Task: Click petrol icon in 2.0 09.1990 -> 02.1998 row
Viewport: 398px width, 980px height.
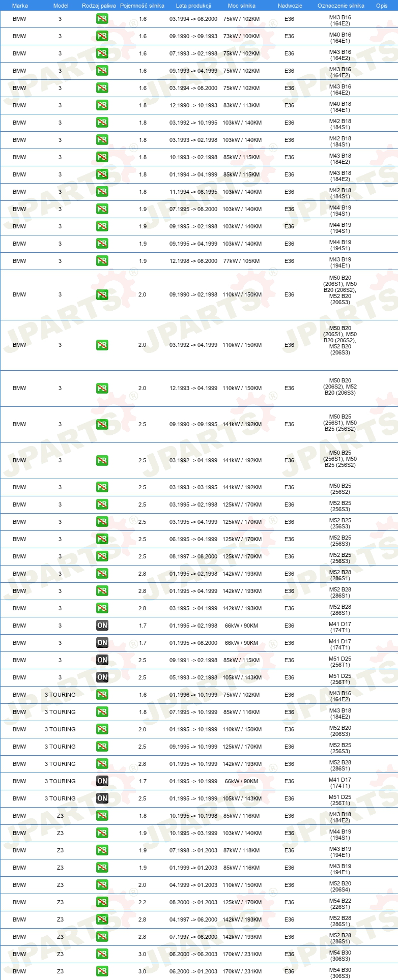Action: 102,294
